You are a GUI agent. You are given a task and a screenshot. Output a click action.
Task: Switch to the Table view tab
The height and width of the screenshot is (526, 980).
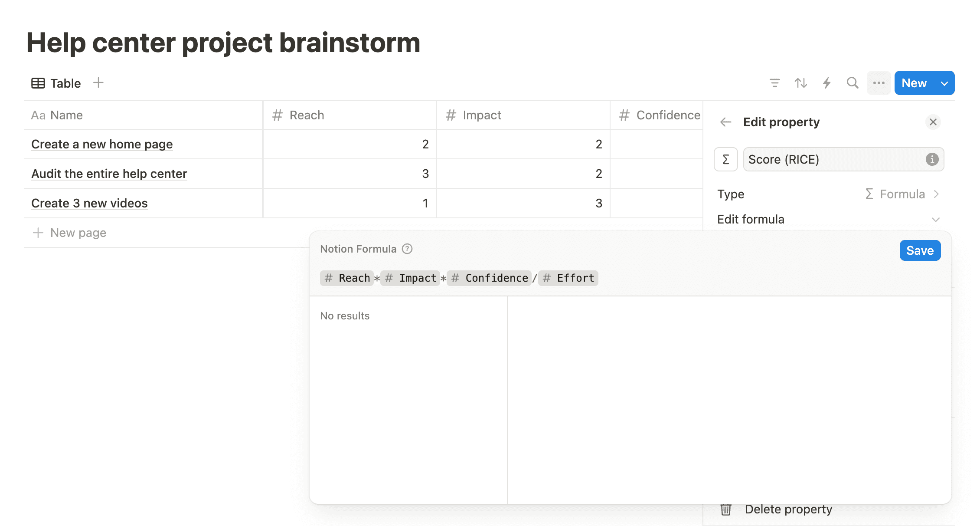pyautogui.click(x=56, y=83)
